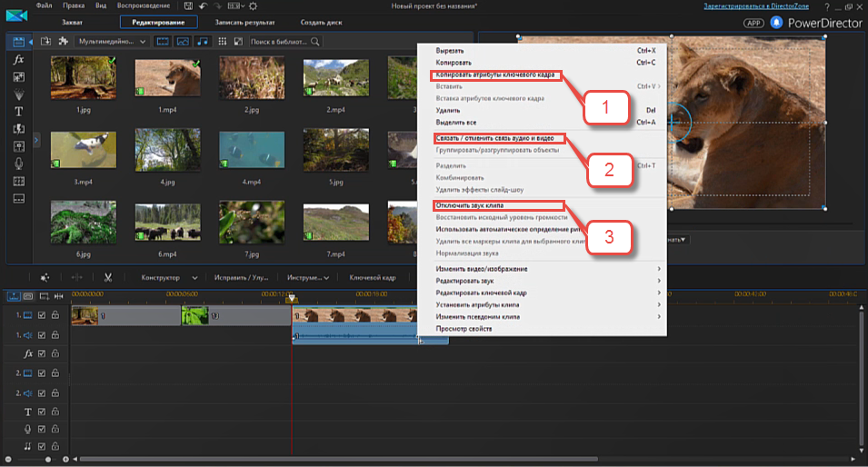Screen dimensions: 868x467
Task: Toggle the video track 1 enable checkbox
Action: click(42, 315)
